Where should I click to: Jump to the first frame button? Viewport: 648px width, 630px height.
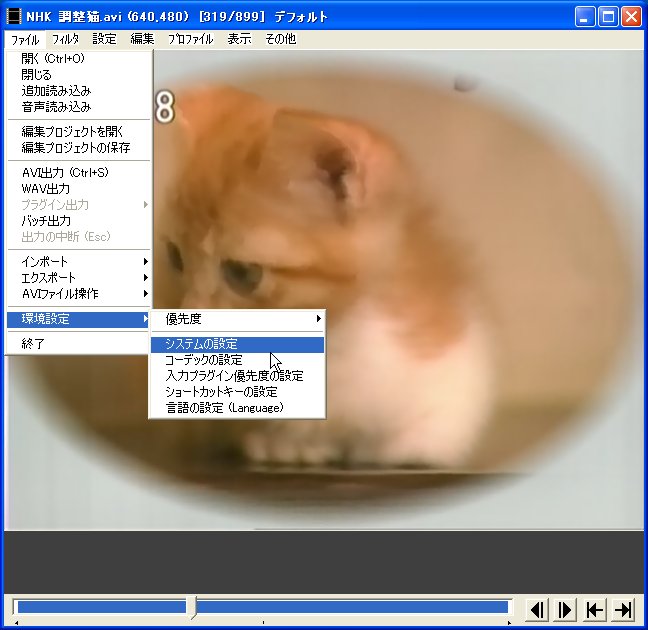pyautogui.click(x=594, y=610)
